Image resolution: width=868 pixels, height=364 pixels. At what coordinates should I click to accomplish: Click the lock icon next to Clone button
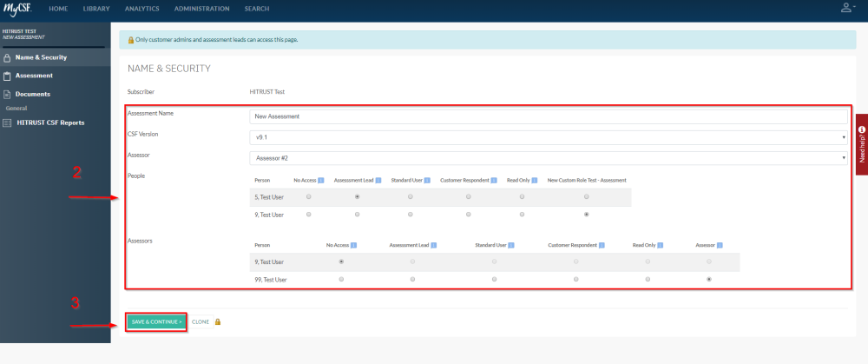(x=218, y=322)
